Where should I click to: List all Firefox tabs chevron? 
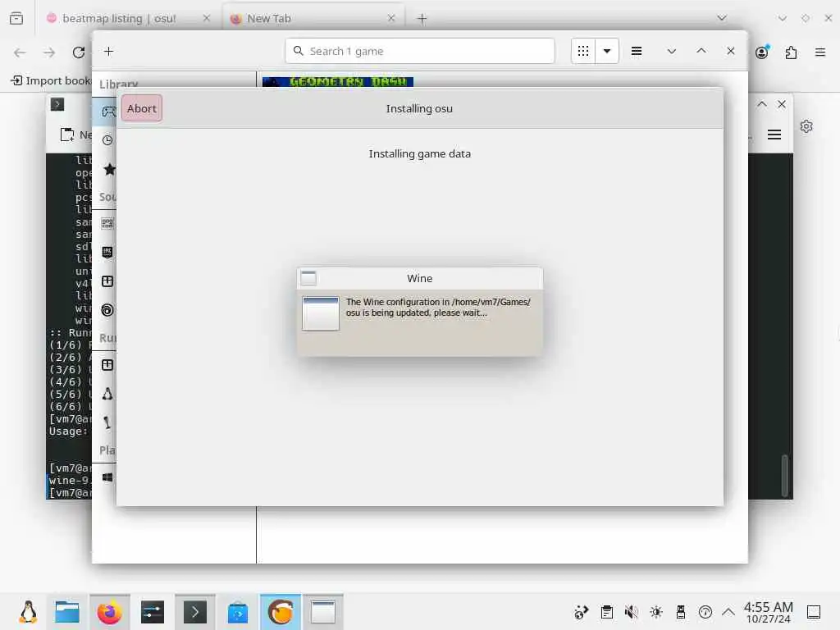(x=722, y=18)
